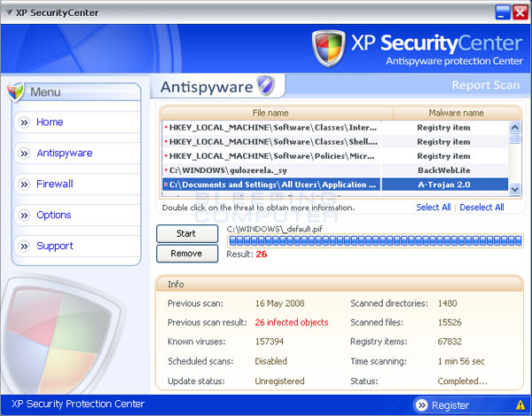Viewport: 532px width, 416px height.
Task: Toggle the red marker on gulozerela._sy row
Action: click(166, 170)
